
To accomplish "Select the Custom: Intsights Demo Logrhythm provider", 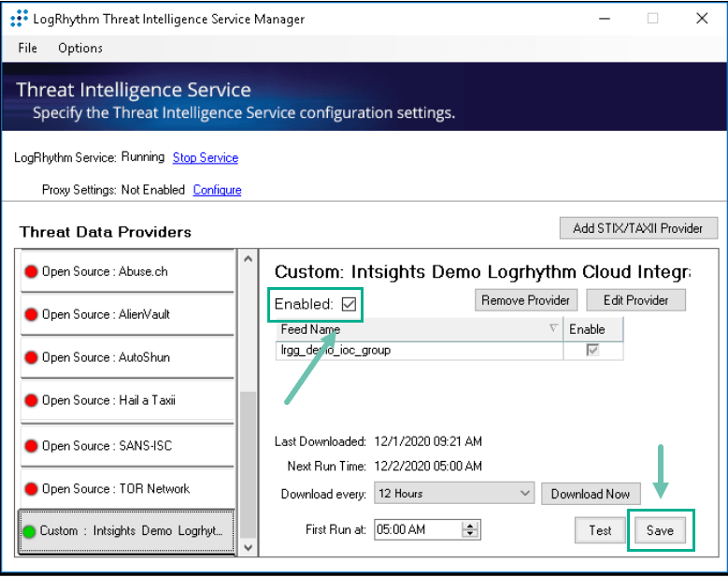I will pos(125,530).
